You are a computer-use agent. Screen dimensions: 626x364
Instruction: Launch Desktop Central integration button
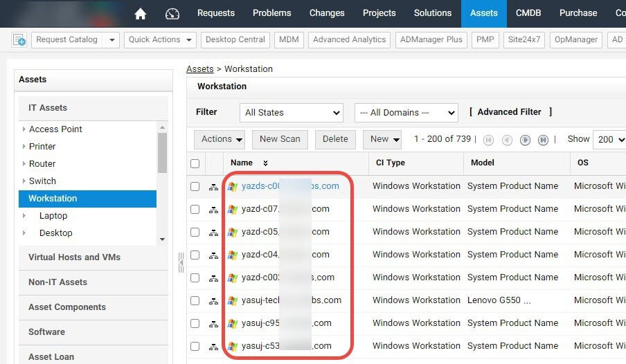pyautogui.click(x=235, y=40)
